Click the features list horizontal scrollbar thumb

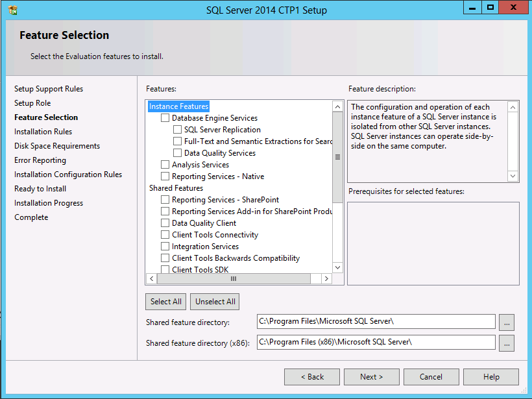234,278
